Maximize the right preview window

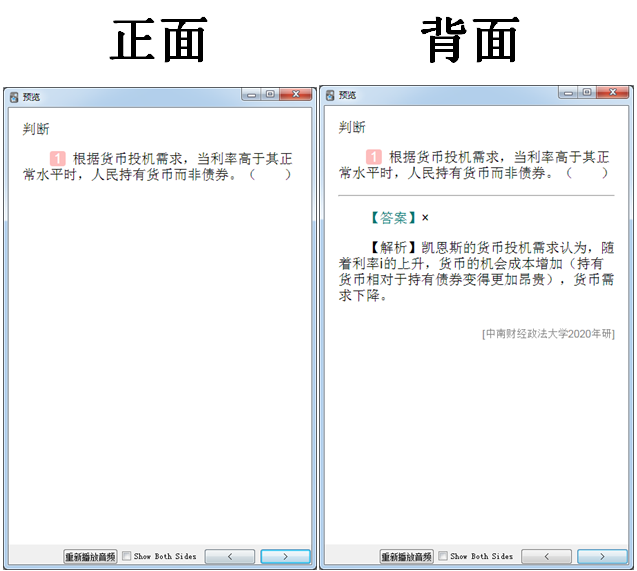tap(587, 93)
